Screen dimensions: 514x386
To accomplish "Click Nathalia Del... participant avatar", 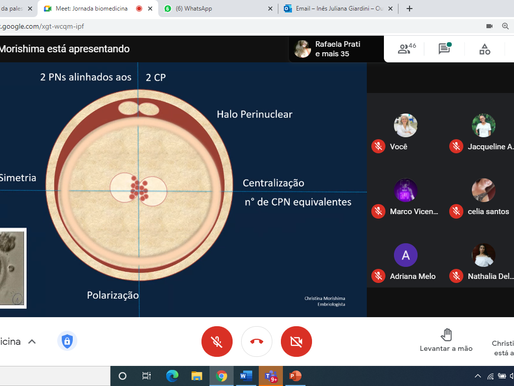I will (x=483, y=255).
